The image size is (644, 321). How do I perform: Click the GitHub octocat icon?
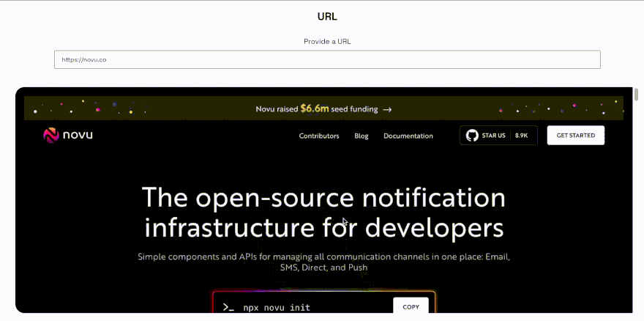(472, 136)
